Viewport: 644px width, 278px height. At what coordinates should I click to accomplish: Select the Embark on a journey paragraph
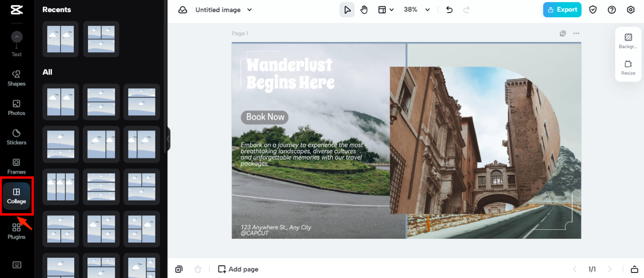[302, 154]
